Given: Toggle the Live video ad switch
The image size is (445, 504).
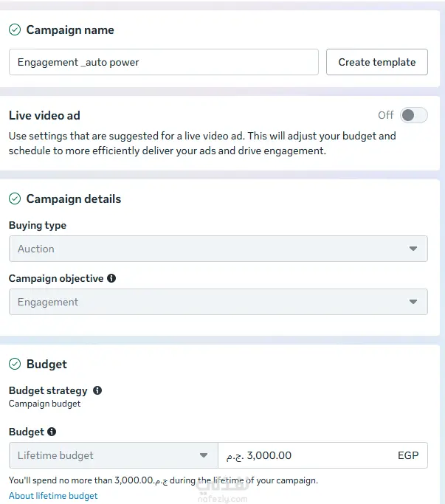Looking at the screenshot, I should pyautogui.click(x=414, y=115).
